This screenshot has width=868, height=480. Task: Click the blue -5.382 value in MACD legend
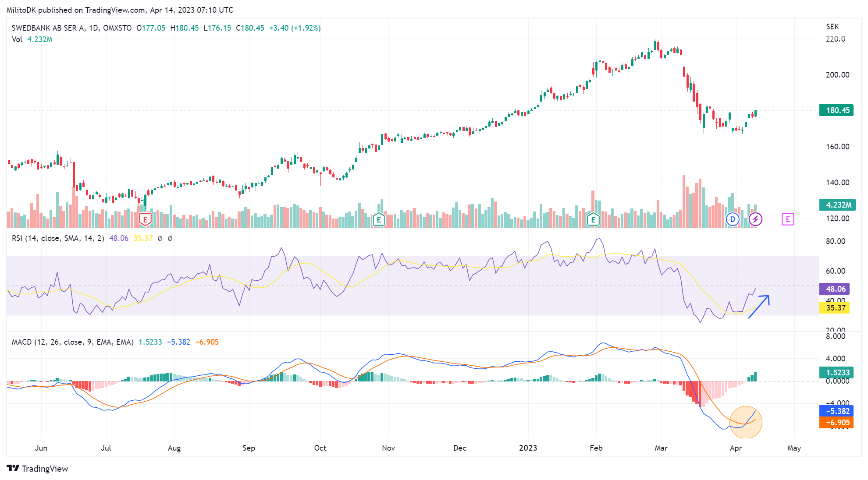[x=178, y=342]
